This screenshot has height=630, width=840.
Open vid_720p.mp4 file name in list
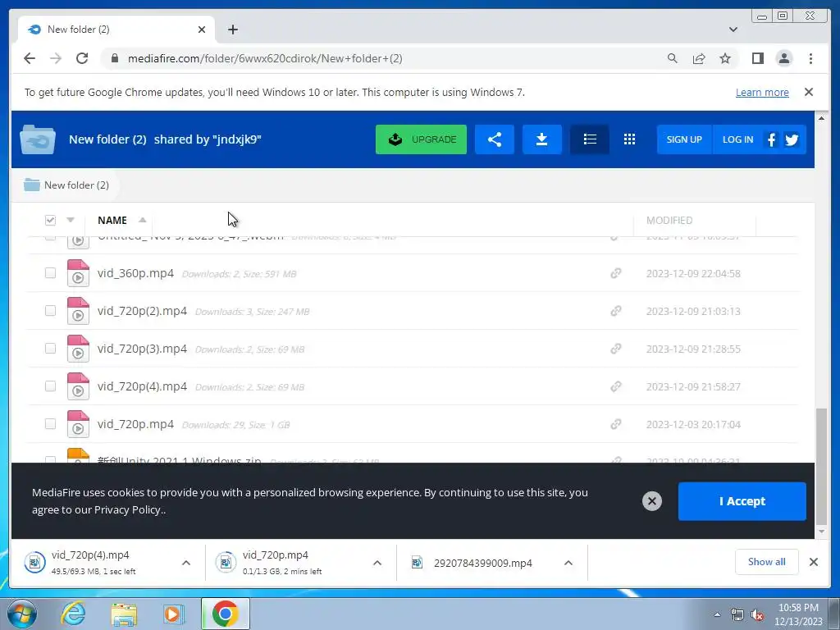pos(135,424)
